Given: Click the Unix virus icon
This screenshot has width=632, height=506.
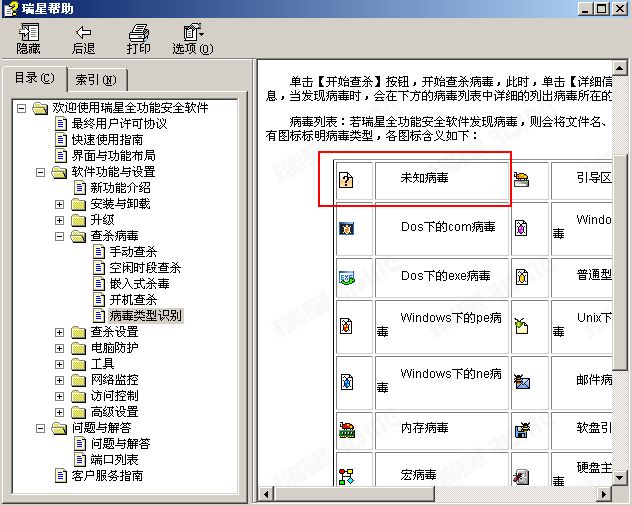Looking at the screenshot, I should [x=521, y=325].
